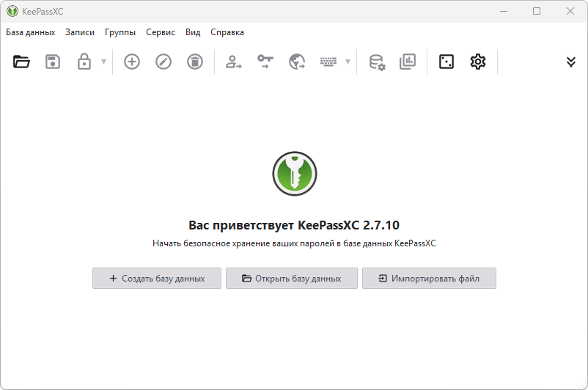Click the save database floppy icon

pos(53,62)
